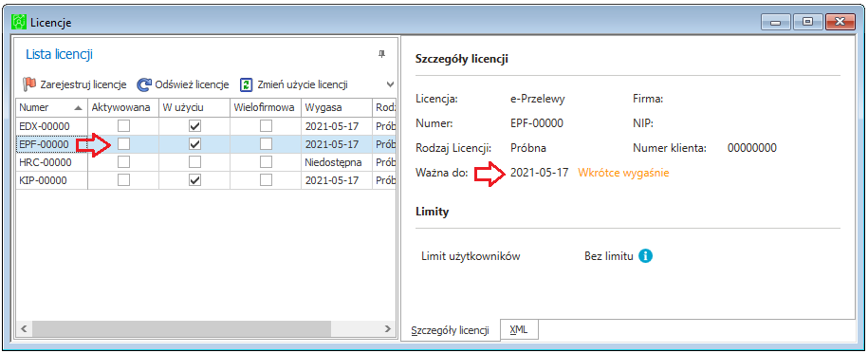Click the horizontal scrollbar left arrow
This screenshot has height=353, width=868.
pyautogui.click(x=24, y=328)
